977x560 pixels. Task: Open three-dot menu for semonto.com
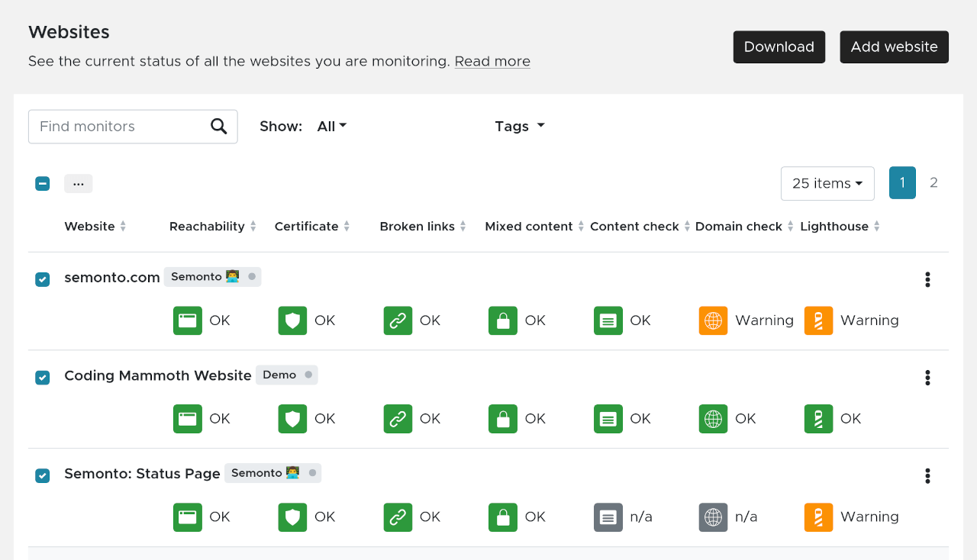click(x=927, y=279)
